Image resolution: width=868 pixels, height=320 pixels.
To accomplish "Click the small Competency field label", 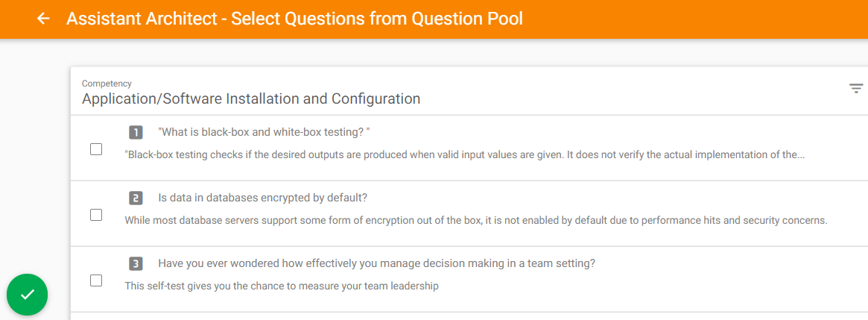I will click(107, 84).
